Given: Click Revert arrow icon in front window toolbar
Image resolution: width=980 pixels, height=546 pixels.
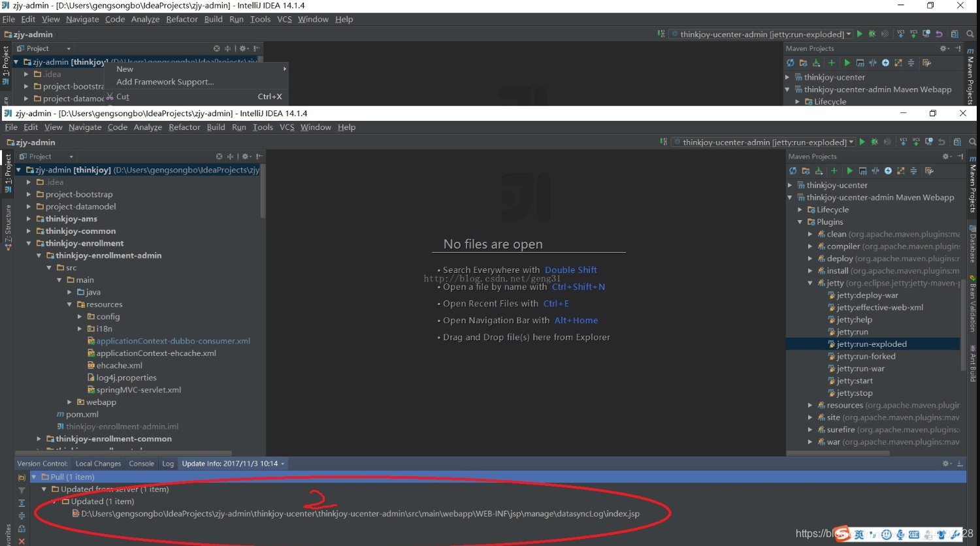Looking at the screenshot, I should click(x=941, y=142).
